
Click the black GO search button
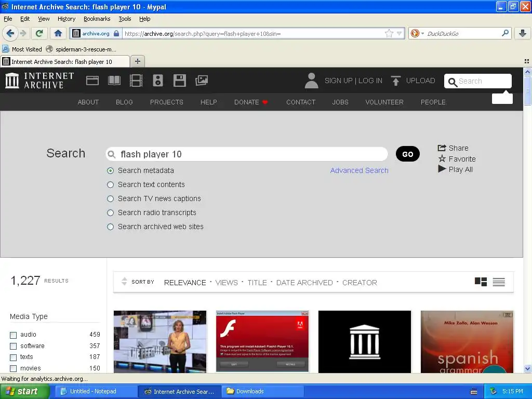pos(407,154)
